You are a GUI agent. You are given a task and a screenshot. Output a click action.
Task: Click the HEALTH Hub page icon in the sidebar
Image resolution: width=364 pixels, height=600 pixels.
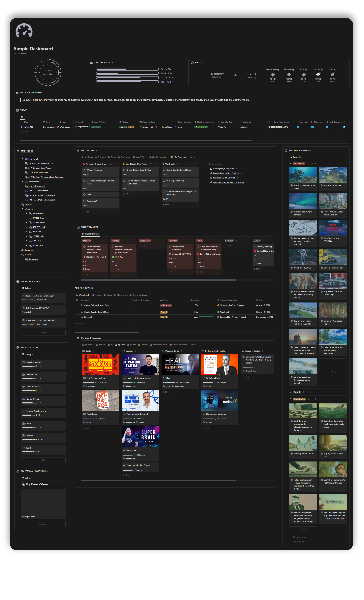[x=30, y=214]
